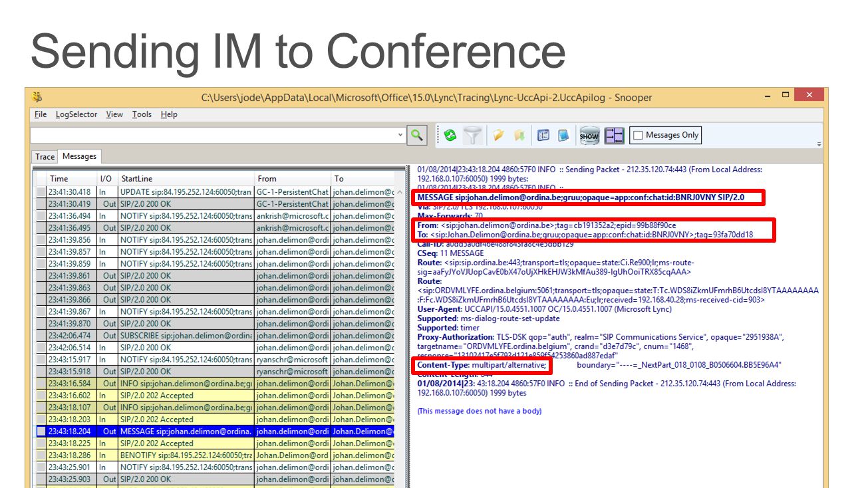Select the Messages tab

[79, 156]
